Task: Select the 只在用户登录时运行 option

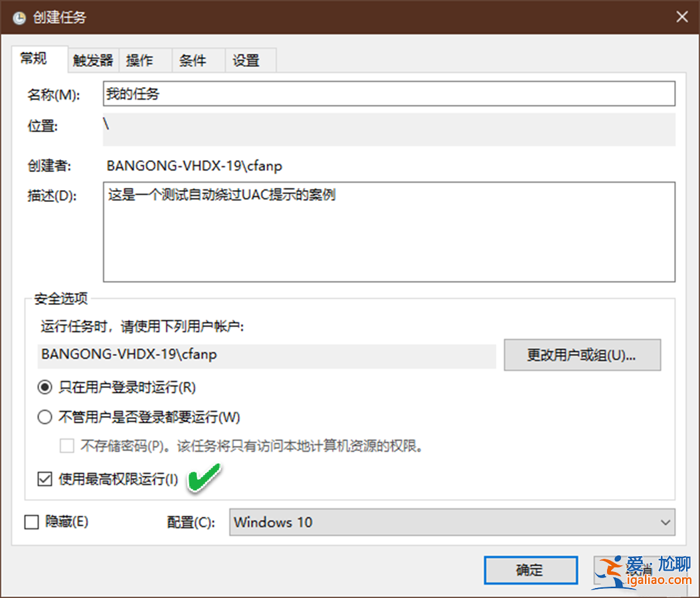Action: click(x=44, y=387)
